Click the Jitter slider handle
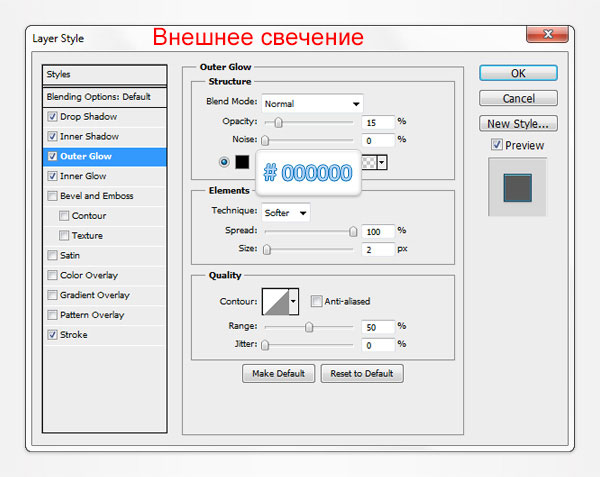This screenshot has height=477, width=600. (265, 345)
